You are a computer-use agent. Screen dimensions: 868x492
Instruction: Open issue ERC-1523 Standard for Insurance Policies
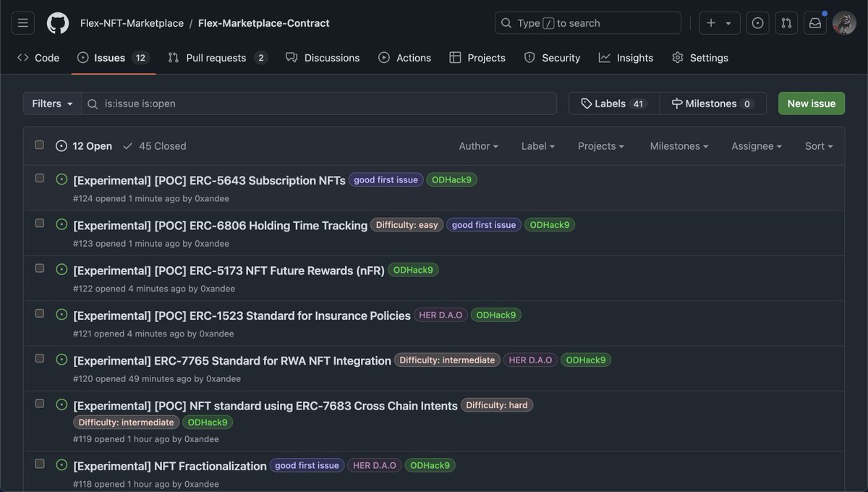242,315
